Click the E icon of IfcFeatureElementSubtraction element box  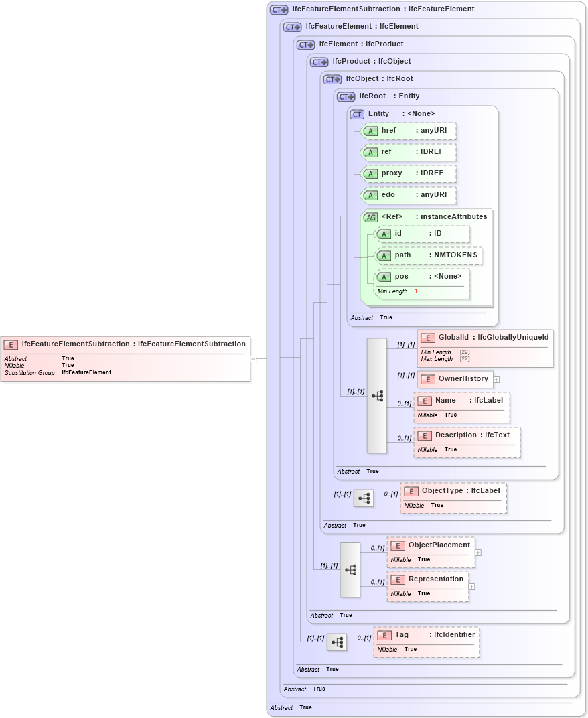9,344
